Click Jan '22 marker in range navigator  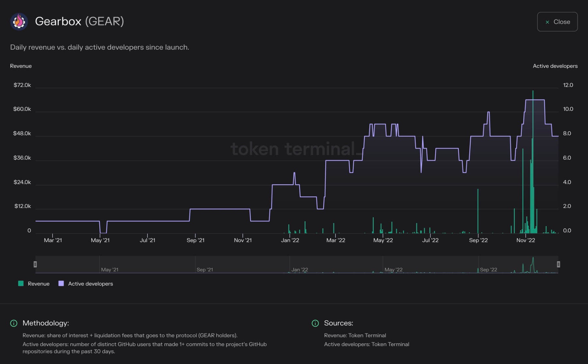(300, 270)
